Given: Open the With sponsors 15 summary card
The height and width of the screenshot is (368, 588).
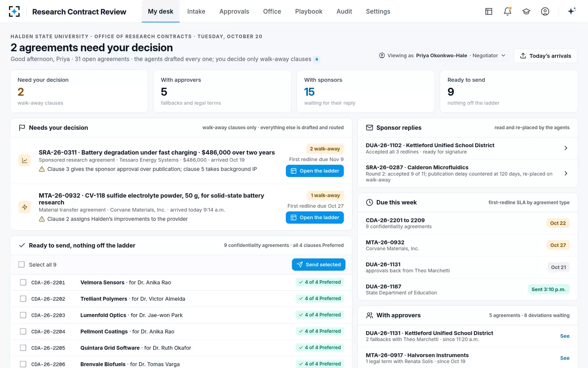Looking at the screenshot, I should click(x=365, y=91).
